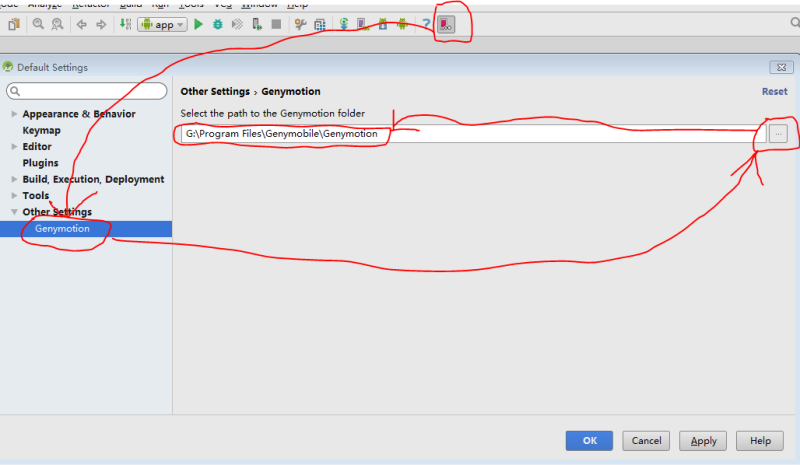Open the Genymotion Device Manager toolbar icon
The image size is (800, 465).
click(446, 24)
